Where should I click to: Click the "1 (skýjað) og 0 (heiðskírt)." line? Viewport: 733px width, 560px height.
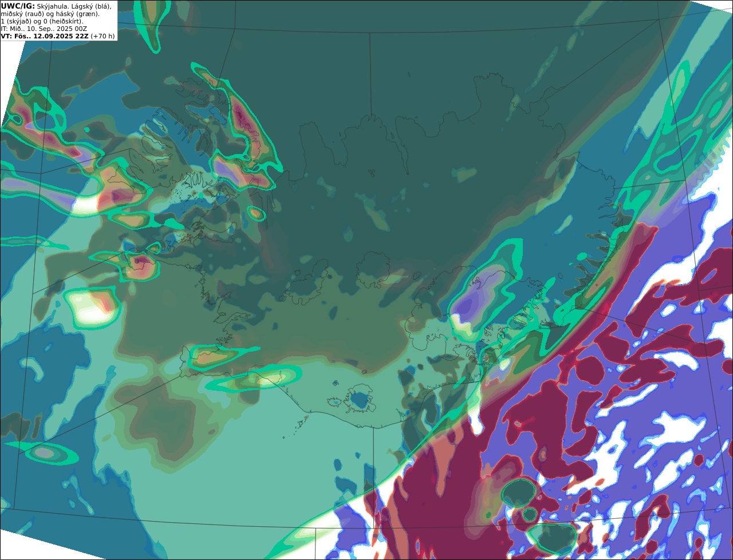point(42,21)
